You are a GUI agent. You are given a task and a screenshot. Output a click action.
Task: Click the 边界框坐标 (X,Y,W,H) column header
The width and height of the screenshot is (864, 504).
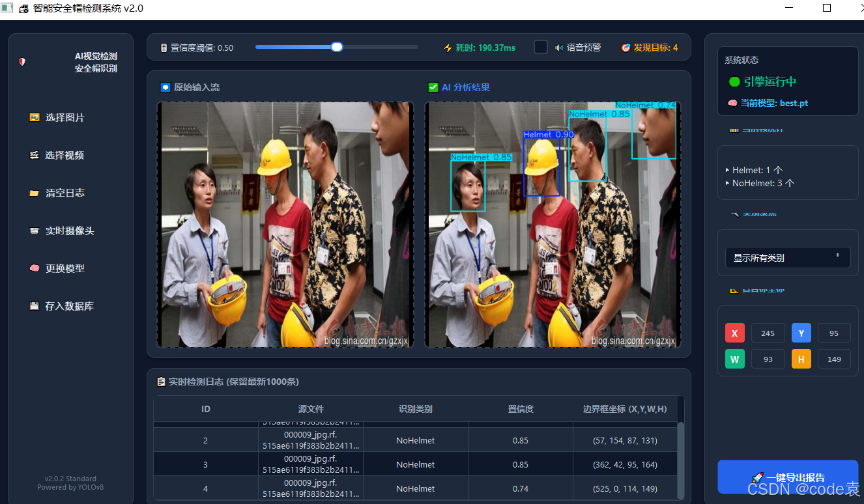(625, 409)
